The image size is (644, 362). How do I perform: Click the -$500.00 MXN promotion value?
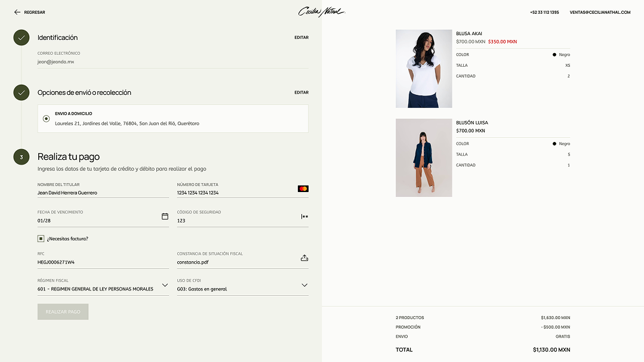click(x=555, y=327)
